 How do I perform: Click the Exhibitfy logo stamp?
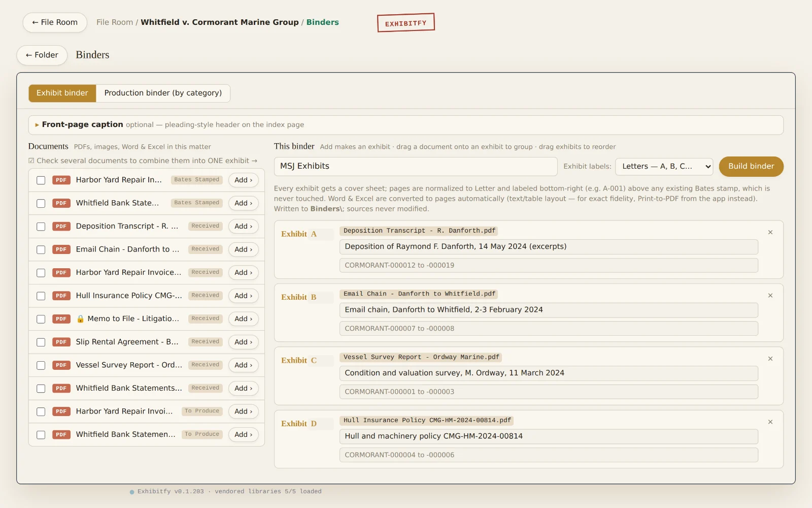click(x=405, y=23)
